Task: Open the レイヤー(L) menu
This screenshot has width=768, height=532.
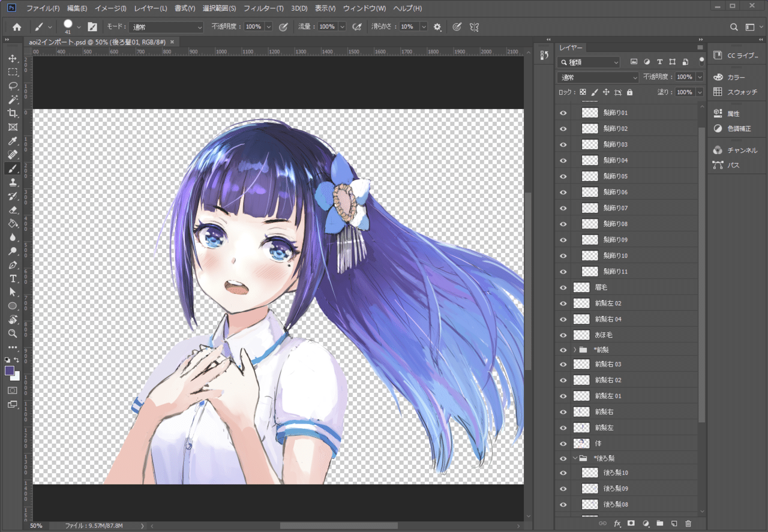Action: pos(151,8)
